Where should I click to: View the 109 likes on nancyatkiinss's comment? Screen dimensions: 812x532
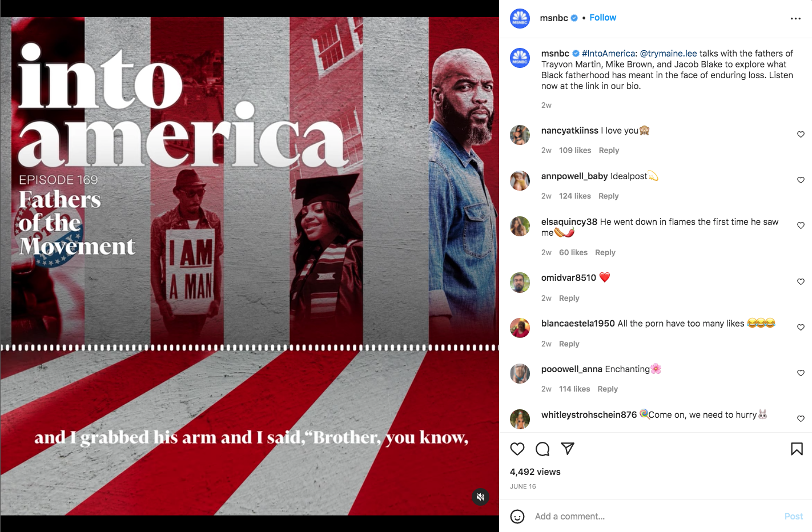click(x=575, y=150)
